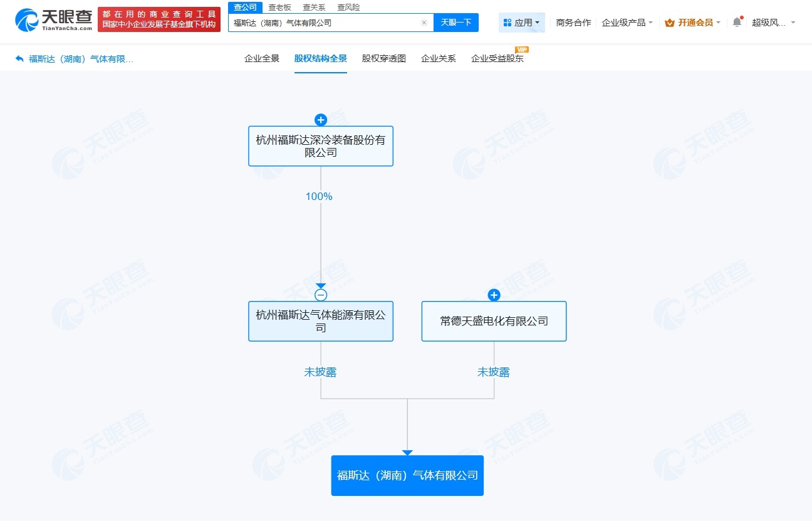
Task: Click the VIP badge on 企业受益股东 tab
Action: (x=521, y=48)
